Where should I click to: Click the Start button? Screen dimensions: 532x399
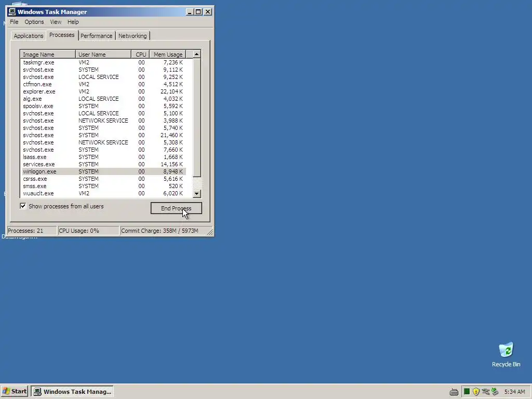point(14,391)
